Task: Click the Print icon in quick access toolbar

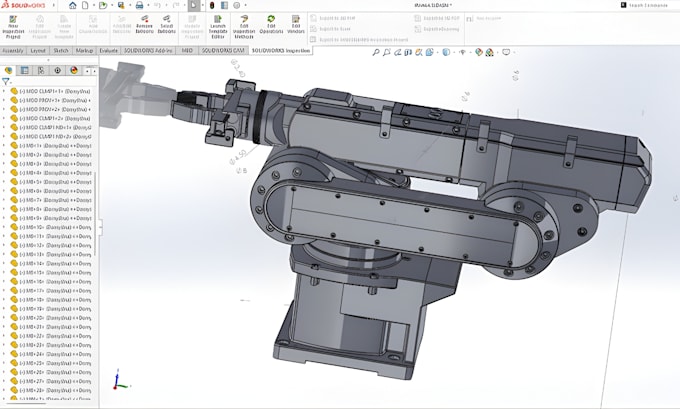Action: pos(139,6)
